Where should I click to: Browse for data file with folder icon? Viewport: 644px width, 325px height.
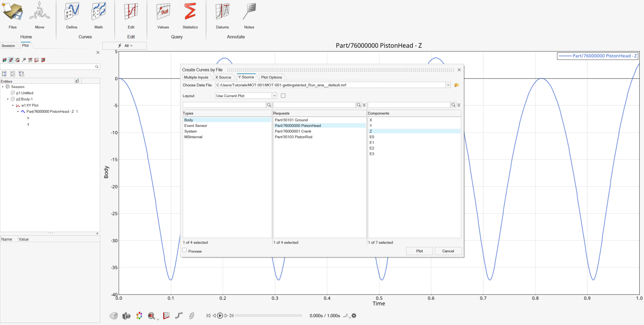pos(457,85)
